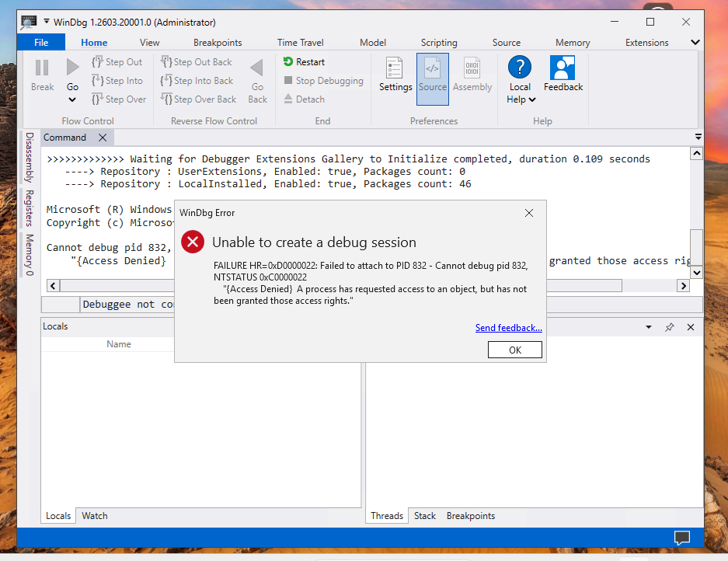The height and width of the screenshot is (561, 728).
Task: Click the Go play icon
Action: 72,68
